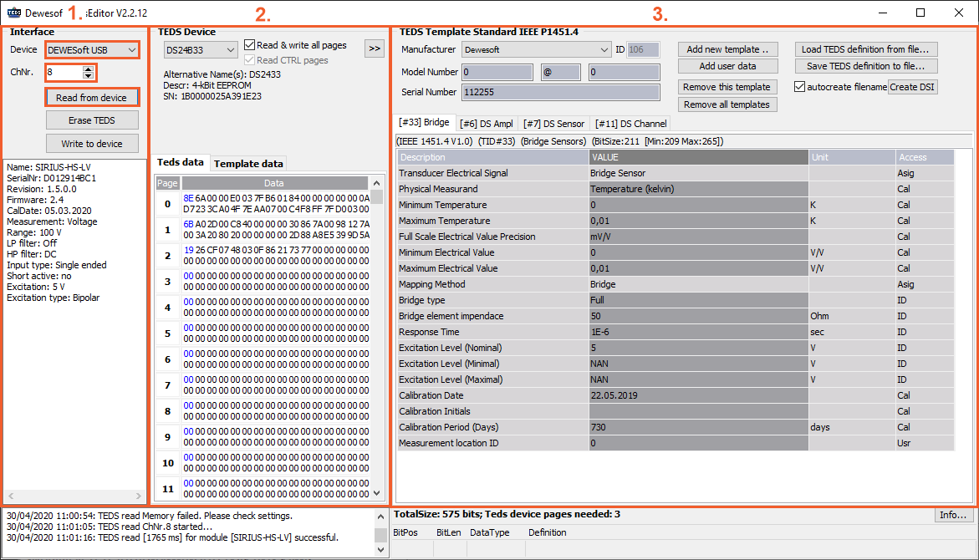
Task: Click Save TEDS definition to file button
Action: [865, 66]
